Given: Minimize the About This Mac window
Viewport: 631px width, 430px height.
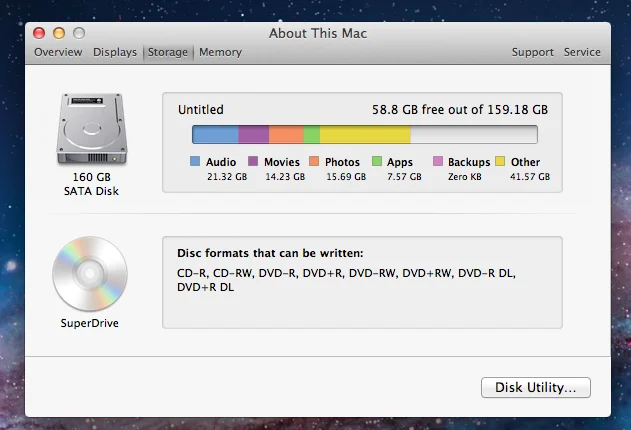Looking at the screenshot, I should pyautogui.click(x=59, y=33).
